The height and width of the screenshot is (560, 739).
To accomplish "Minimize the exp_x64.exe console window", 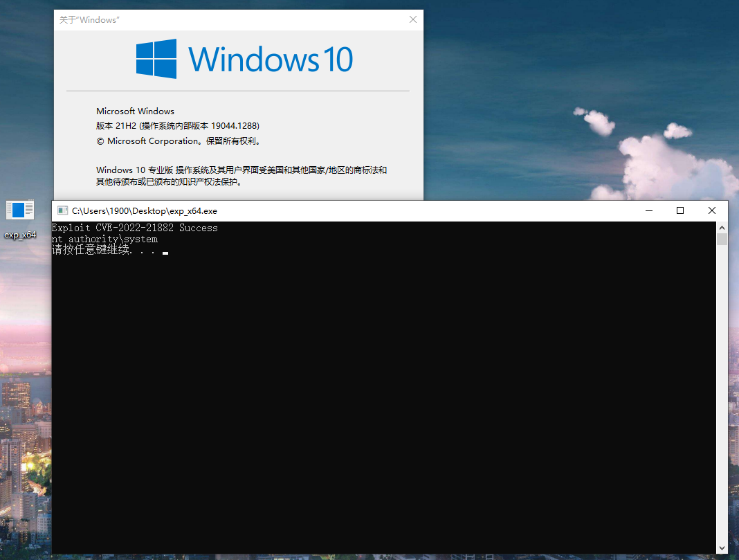I will point(649,210).
